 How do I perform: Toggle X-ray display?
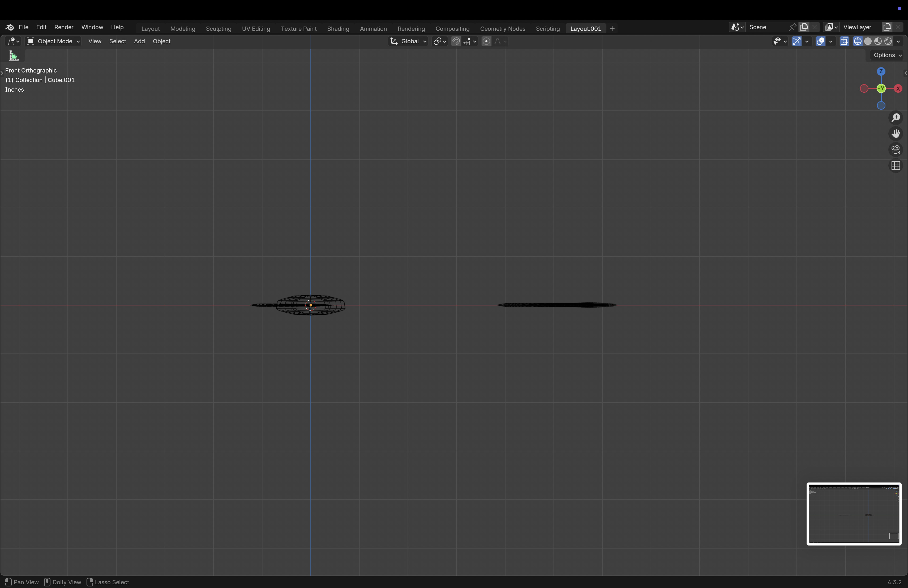click(x=844, y=41)
